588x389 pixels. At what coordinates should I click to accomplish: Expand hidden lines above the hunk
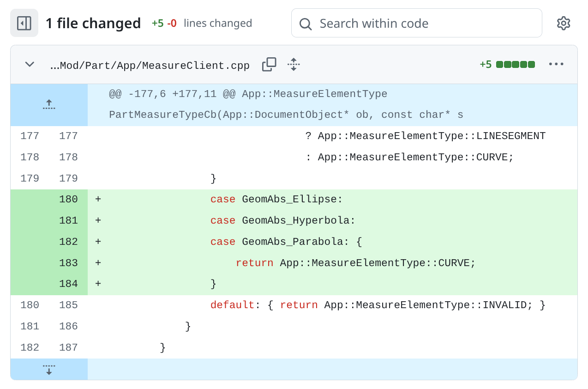(x=49, y=105)
